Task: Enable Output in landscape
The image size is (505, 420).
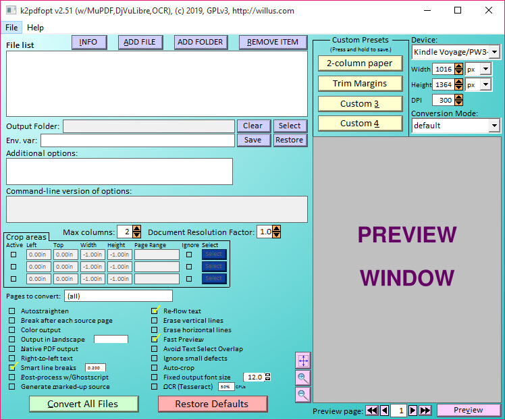Action: point(12,339)
